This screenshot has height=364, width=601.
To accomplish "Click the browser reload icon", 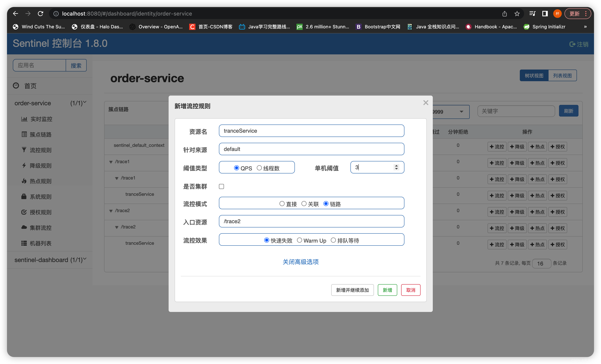I will pyautogui.click(x=40, y=14).
